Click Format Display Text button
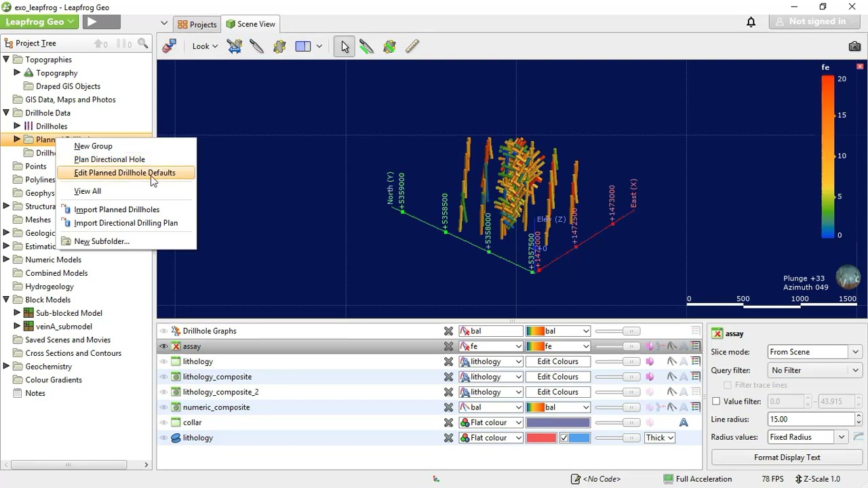The height and width of the screenshot is (488, 868). [787, 457]
